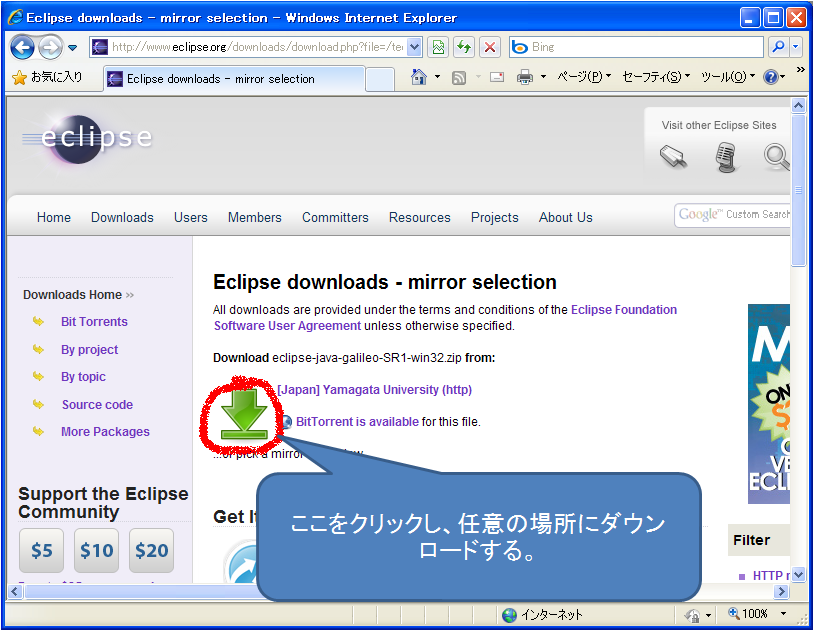The width and height of the screenshot is (814, 631).
Task: Open the ツール(O) menu
Action: (x=728, y=77)
